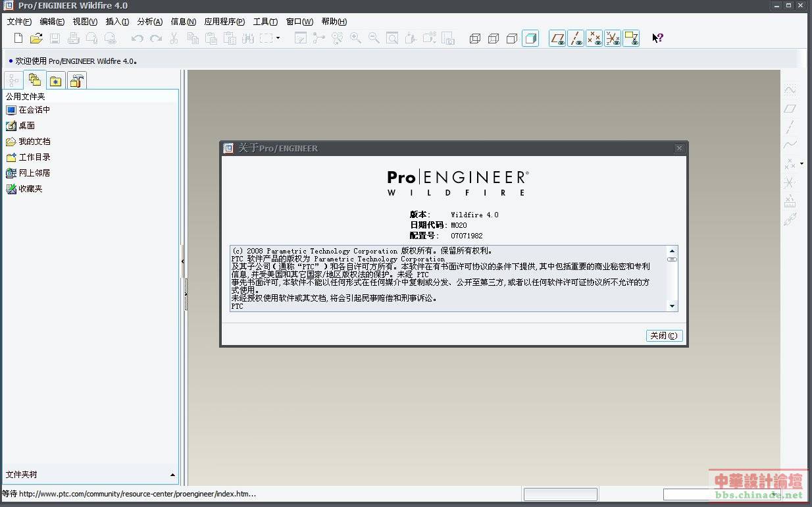This screenshot has height=507, width=812.
Task: Click the sketch curve tool in right toolbar
Action: [x=790, y=90]
